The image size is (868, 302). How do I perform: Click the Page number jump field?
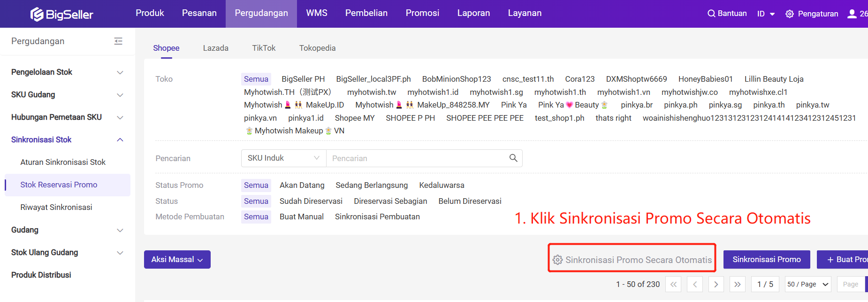point(851,284)
